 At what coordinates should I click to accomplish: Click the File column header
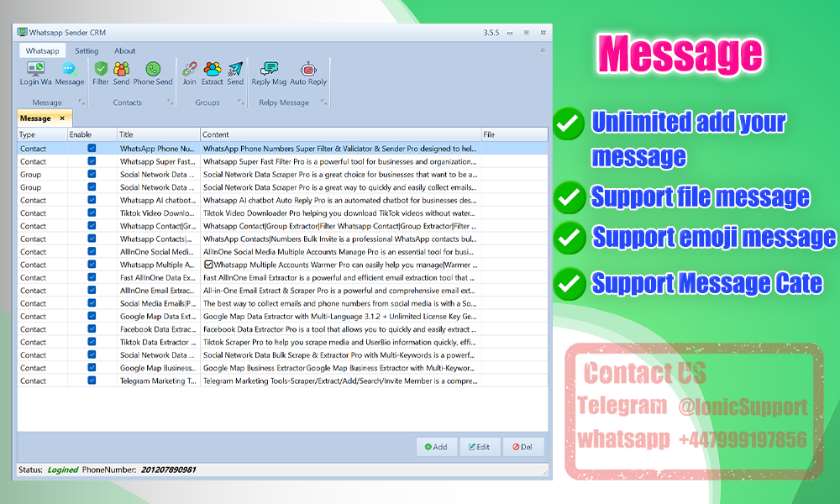pyautogui.click(x=514, y=134)
